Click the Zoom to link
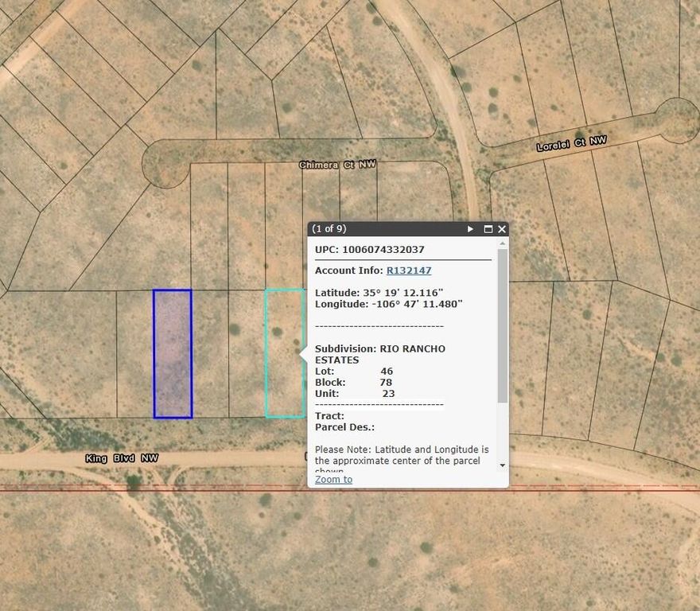The image size is (700, 611). point(332,479)
